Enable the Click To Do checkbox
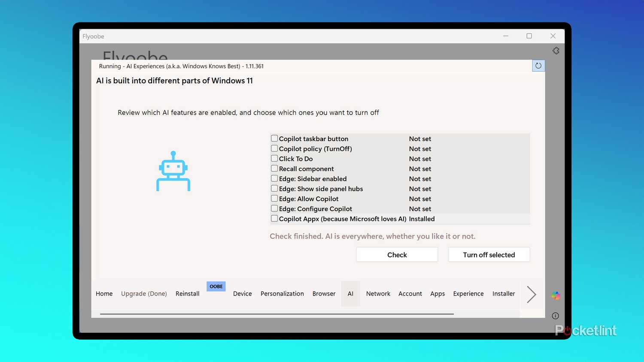Image resolution: width=644 pixels, height=362 pixels. tap(274, 158)
